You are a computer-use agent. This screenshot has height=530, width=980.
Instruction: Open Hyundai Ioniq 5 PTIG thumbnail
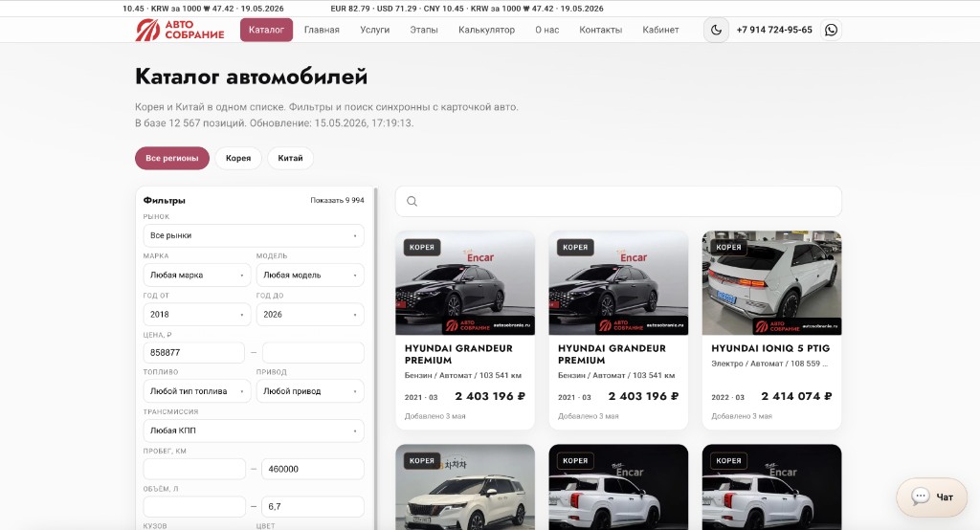pos(772,283)
